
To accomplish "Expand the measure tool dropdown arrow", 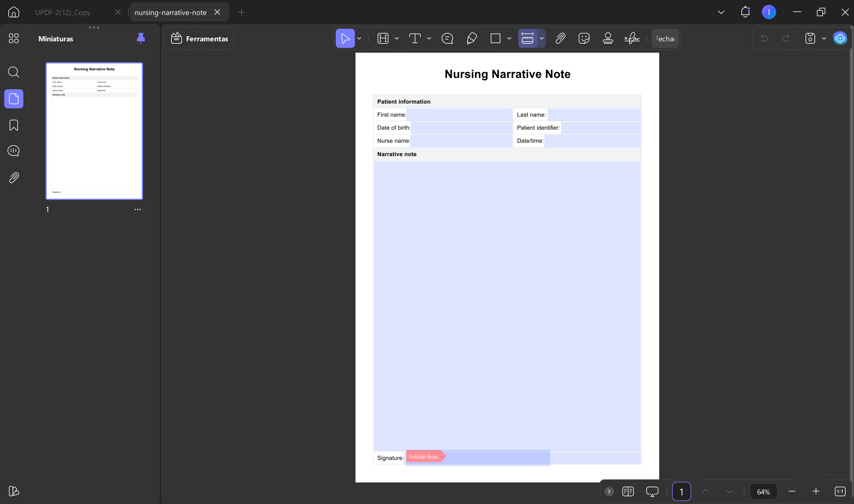I will (542, 38).
